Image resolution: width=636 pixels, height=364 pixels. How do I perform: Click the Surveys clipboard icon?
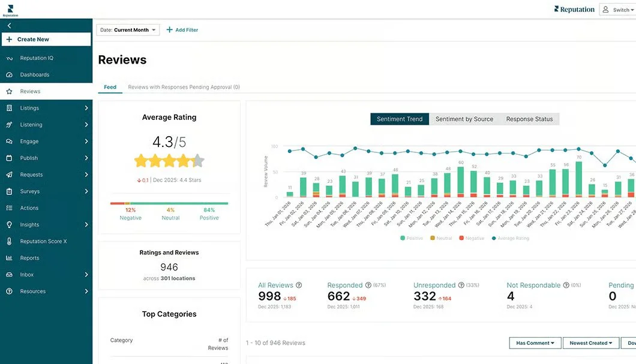[9, 191]
